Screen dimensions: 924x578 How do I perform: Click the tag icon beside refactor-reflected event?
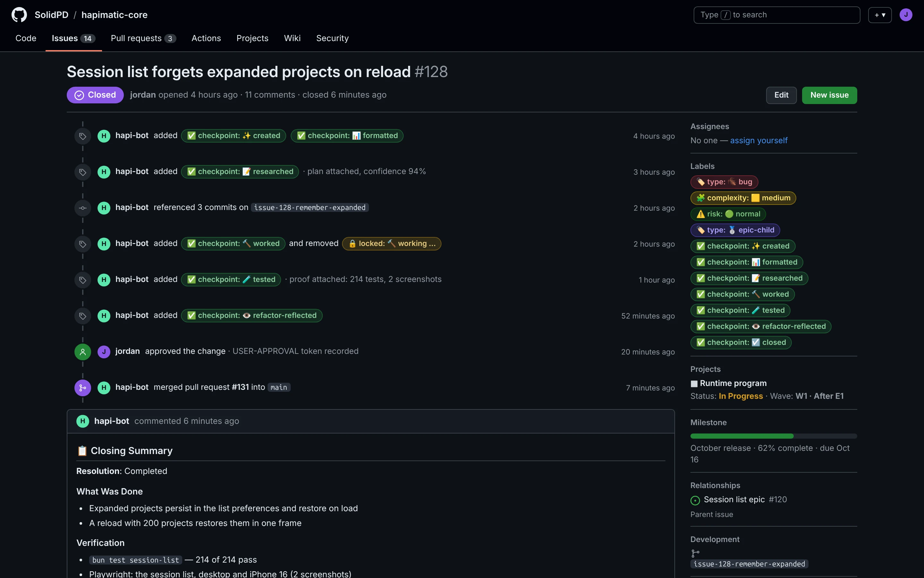point(82,316)
